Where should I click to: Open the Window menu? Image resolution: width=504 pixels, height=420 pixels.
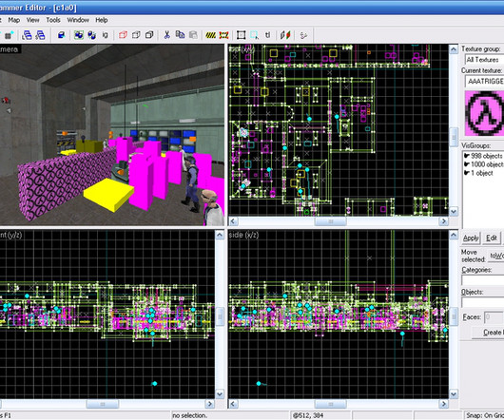click(x=78, y=20)
